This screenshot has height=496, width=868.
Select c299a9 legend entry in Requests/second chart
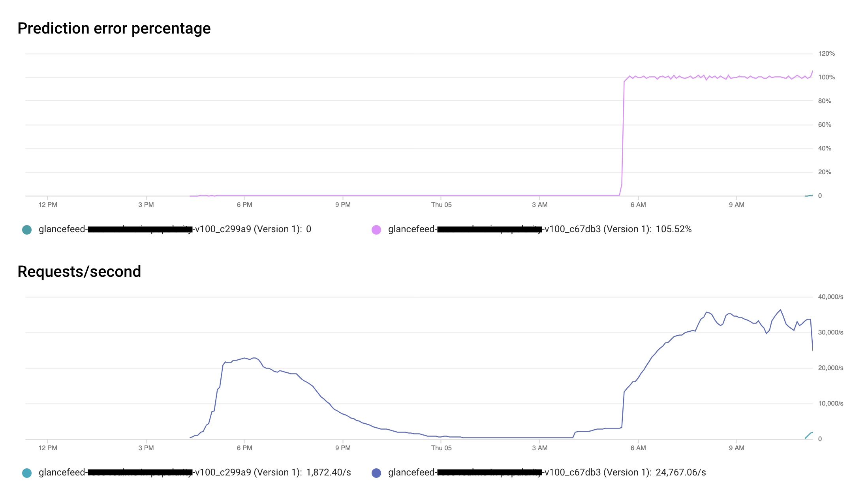click(x=186, y=473)
